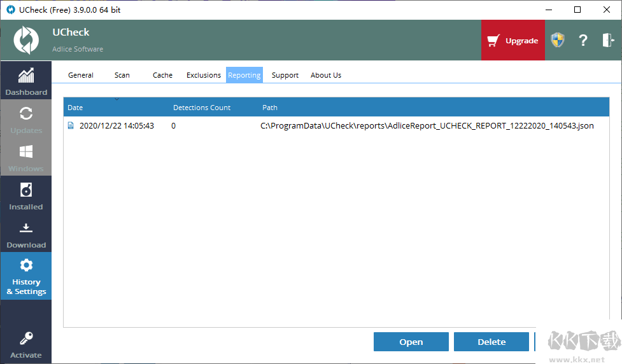
Task: Open the Windows logo sidebar section
Action: point(26,151)
